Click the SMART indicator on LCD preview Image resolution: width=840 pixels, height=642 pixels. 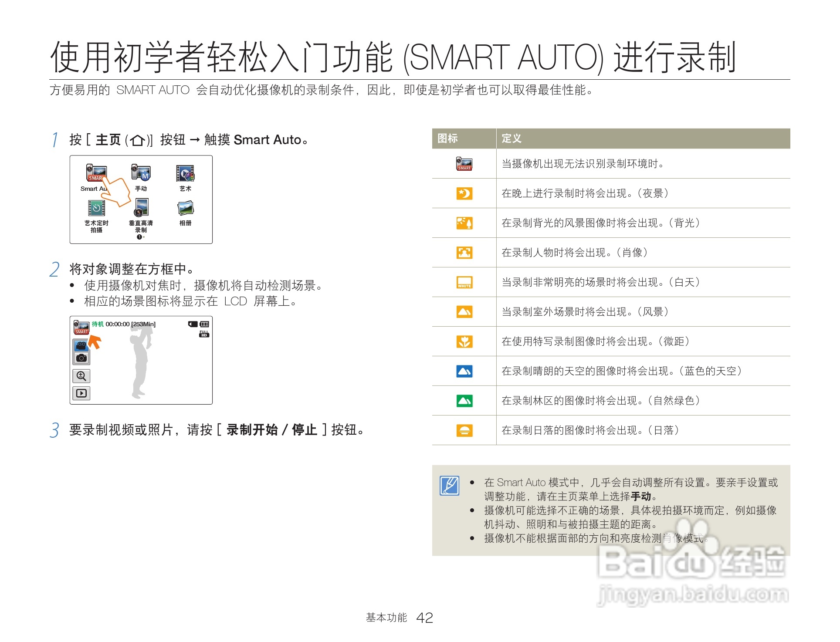point(81,327)
